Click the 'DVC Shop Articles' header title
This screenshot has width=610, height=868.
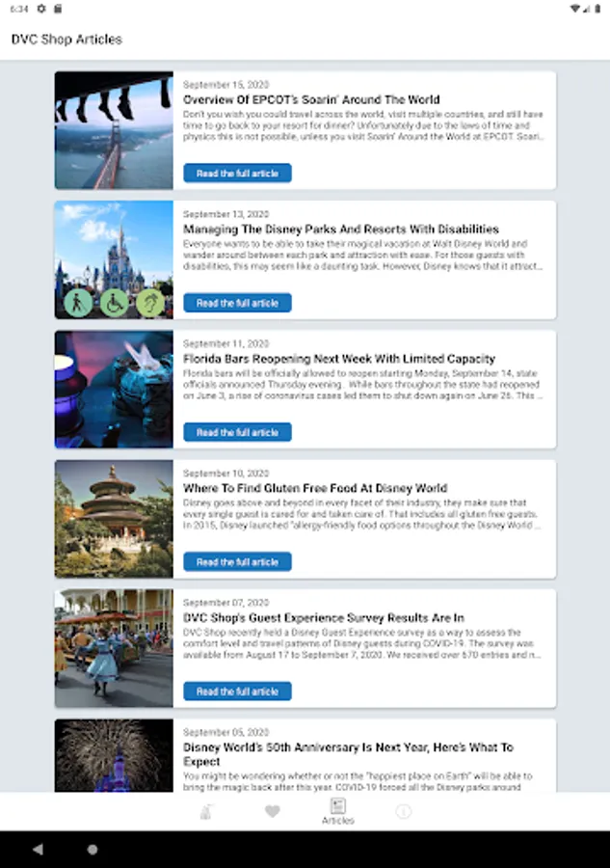(66, 40)
